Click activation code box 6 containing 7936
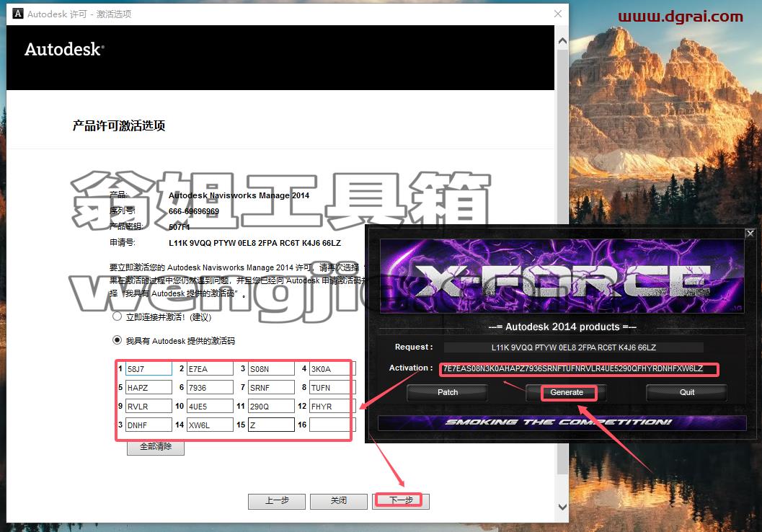 click(210, 388)
